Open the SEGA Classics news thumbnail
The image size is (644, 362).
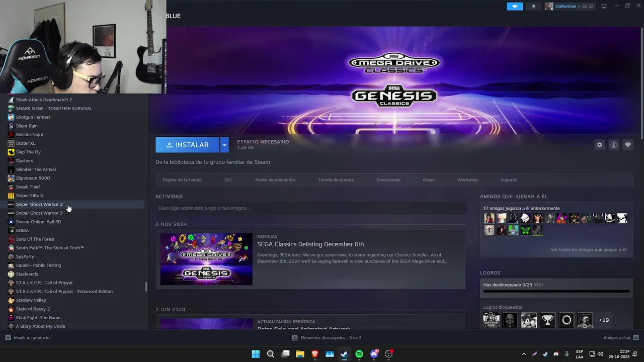(x=206, y=259)
